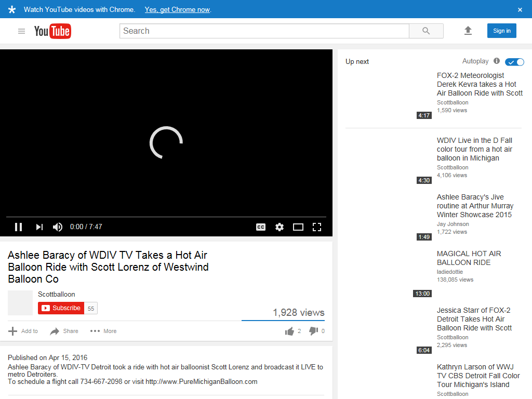Open the ladiedottie channel
Screen dimensions: 532x399
[449, 272]
